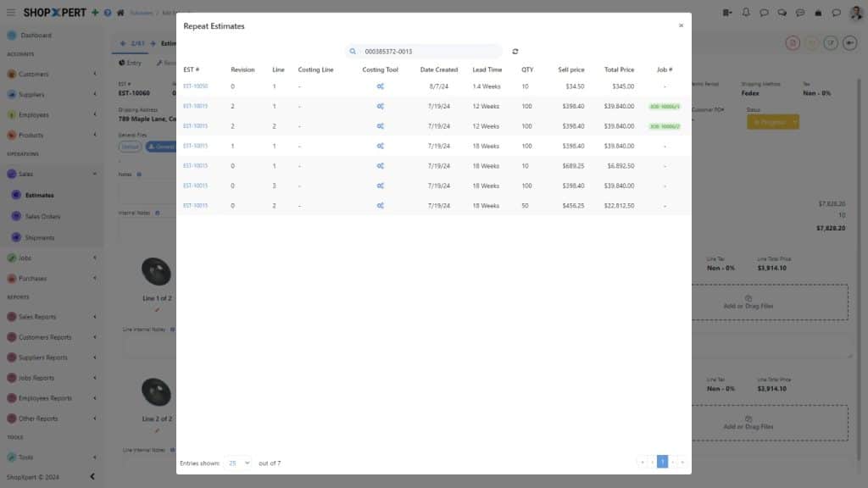Click the plus icon next to the ShopXpert logo

point(93,12)
